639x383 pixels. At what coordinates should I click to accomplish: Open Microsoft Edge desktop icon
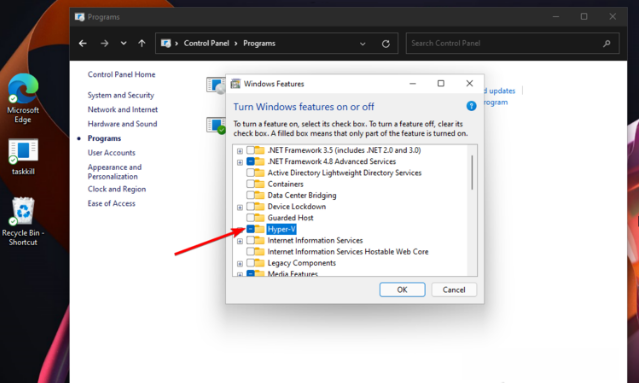pos(23,98)
